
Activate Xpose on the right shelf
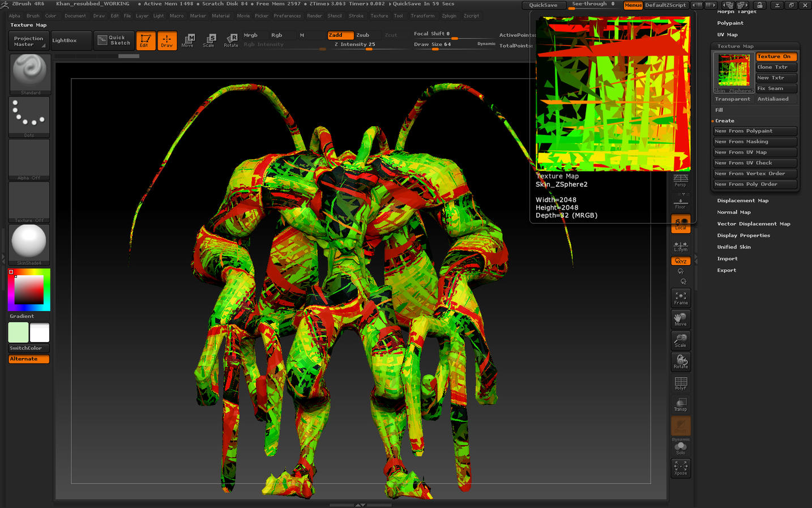coord(680,468)
